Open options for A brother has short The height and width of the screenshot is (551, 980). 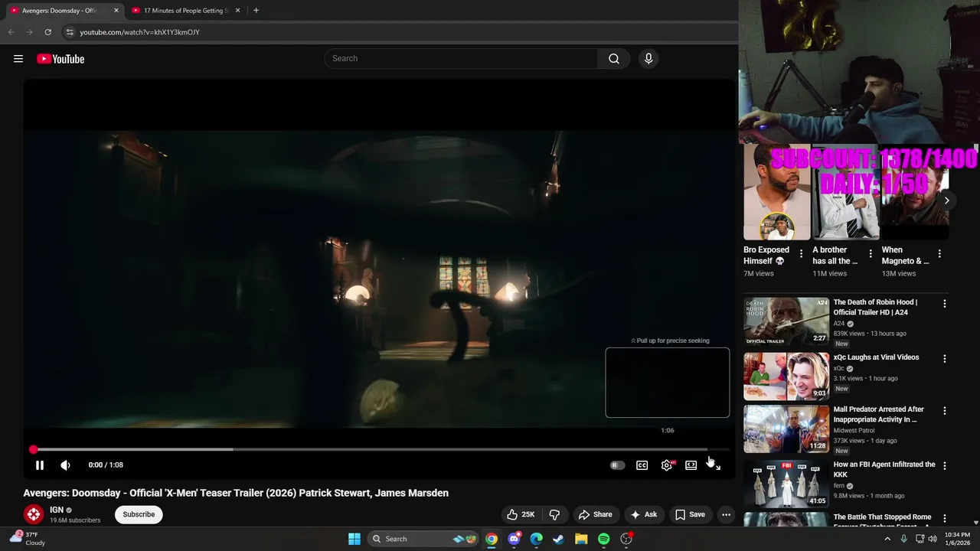click(x=871, y=254)
